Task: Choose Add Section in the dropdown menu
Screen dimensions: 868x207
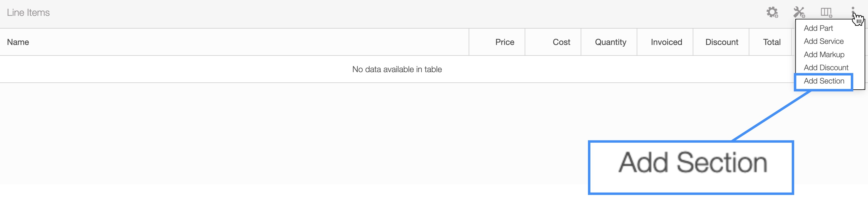Action: [x=824, y=81]
